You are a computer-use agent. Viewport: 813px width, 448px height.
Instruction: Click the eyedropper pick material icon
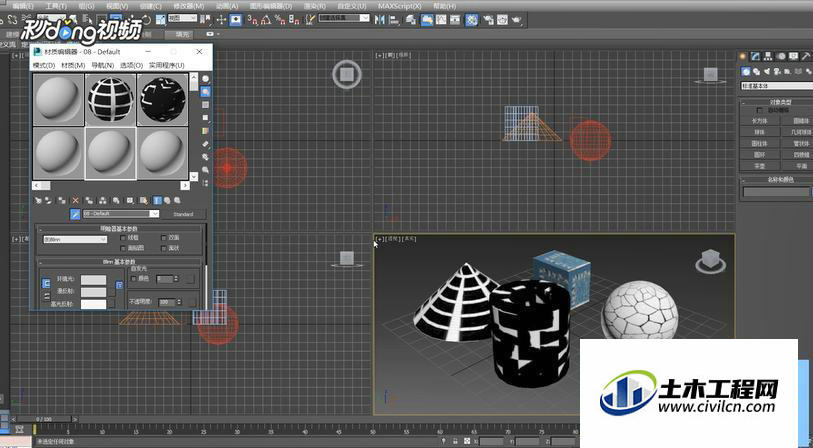75,214
